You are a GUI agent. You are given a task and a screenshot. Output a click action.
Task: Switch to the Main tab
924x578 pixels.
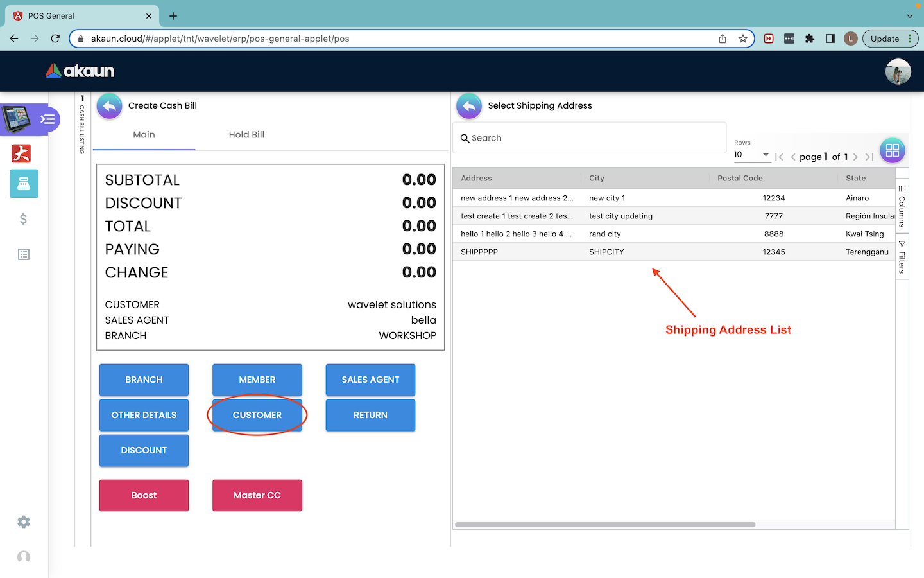click(x=144, y=135)
